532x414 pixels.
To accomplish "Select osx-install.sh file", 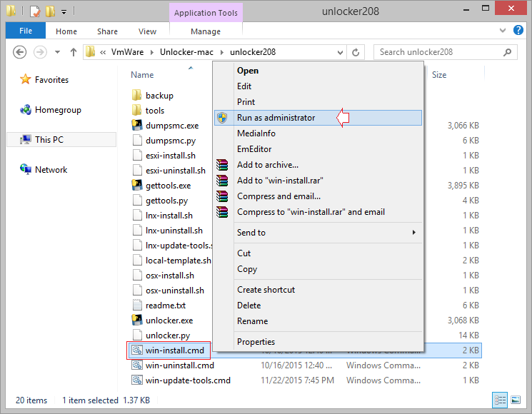I will 170,276.
